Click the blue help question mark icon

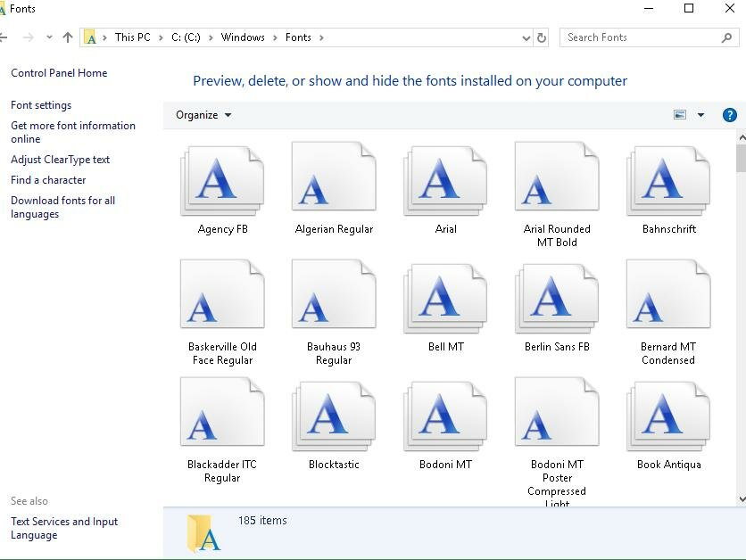(729, 115)
